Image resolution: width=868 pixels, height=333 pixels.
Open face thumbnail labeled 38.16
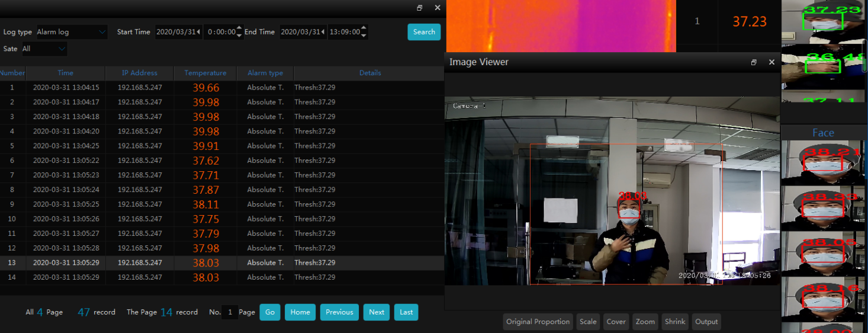[823, 299]
